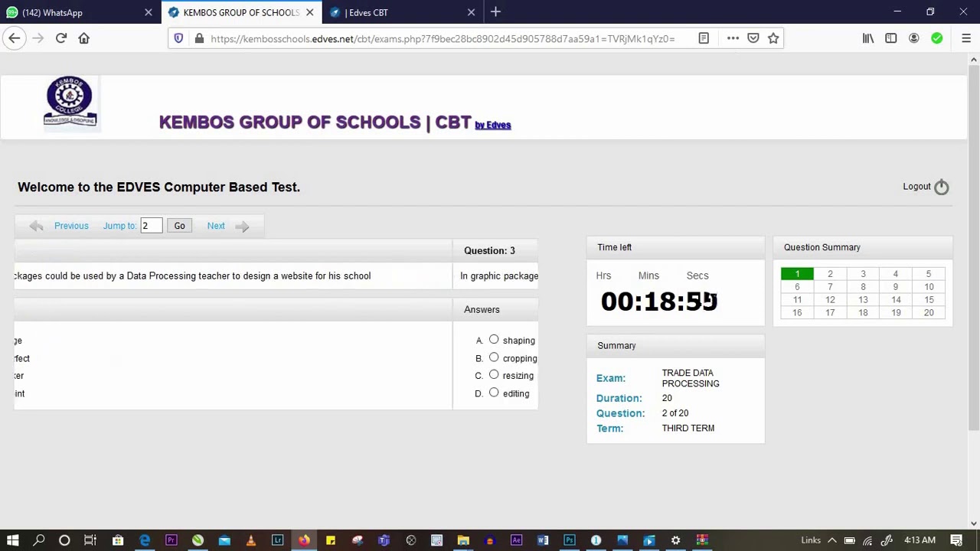Select answer A shaping
This screenshot has height=551, width=980.
click(x=494, y=340)
